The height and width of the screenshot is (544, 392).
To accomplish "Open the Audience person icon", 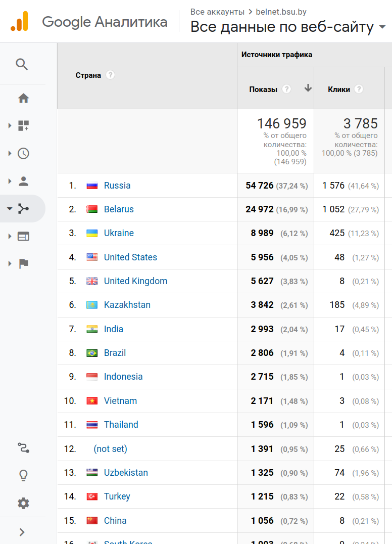I will pos(23,181).
